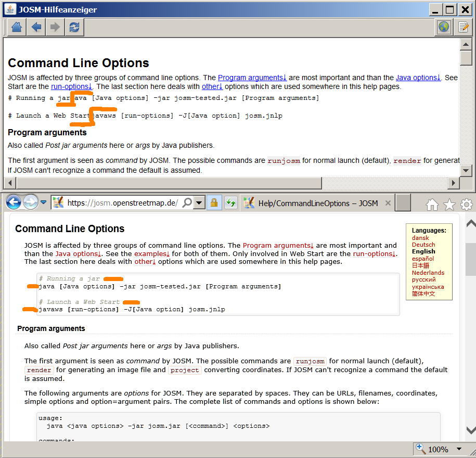
Task: Click the search magnifier in address bar
Action: click(x=188, y=202)
